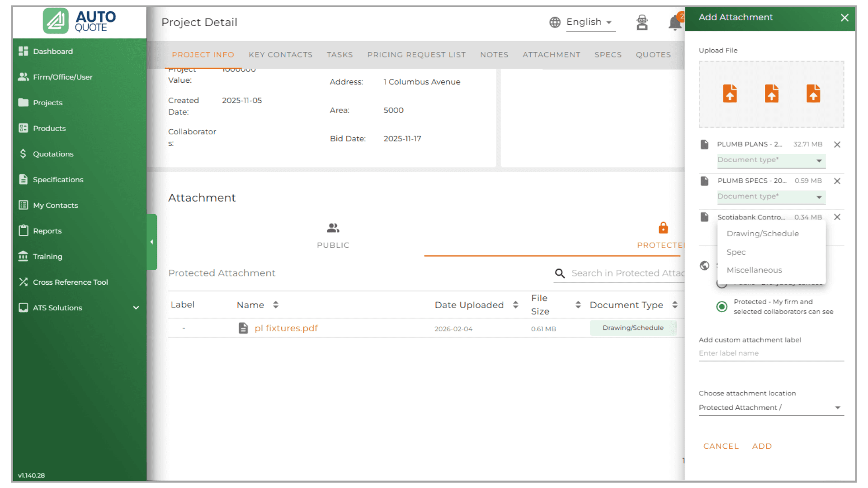Click the globe language icon
868x488 pixels.
click(555, 22)
